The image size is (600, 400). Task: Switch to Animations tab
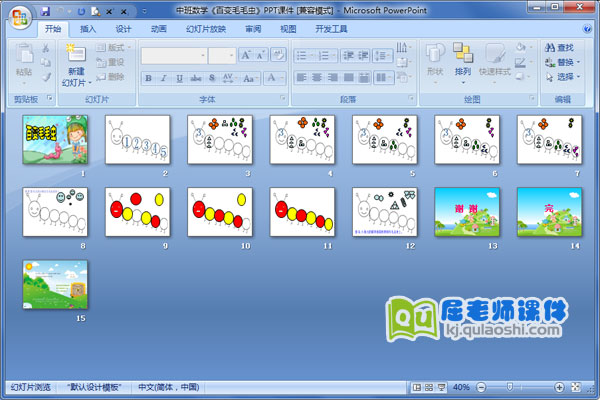pos(158,29)
